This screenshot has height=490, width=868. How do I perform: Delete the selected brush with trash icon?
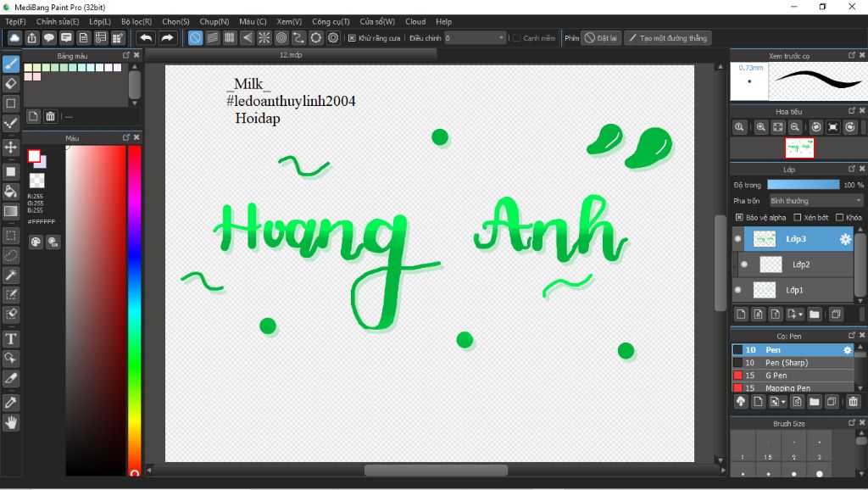[853, 402]
